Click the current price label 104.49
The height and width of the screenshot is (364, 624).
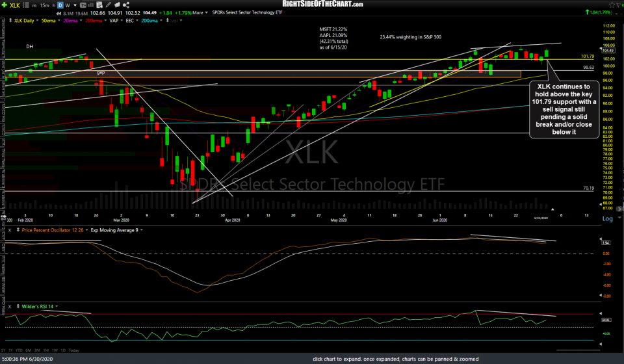(608, 50)
